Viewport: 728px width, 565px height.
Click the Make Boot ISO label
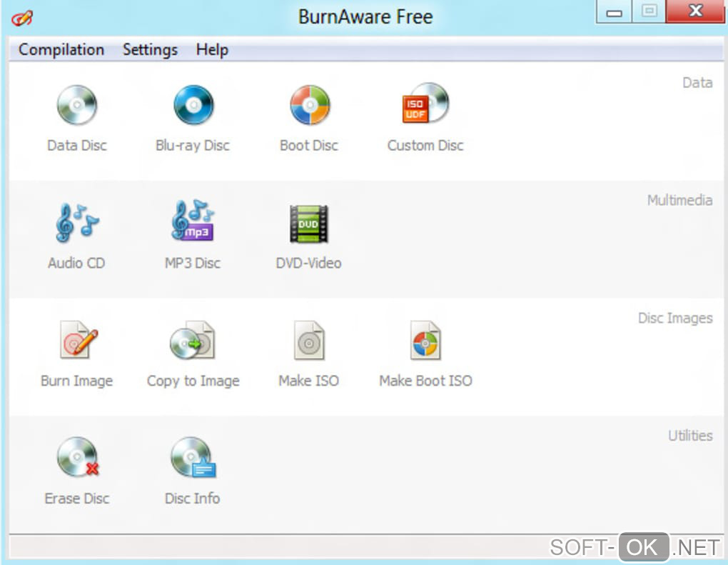pyautogui.click(x=426, y=381)
